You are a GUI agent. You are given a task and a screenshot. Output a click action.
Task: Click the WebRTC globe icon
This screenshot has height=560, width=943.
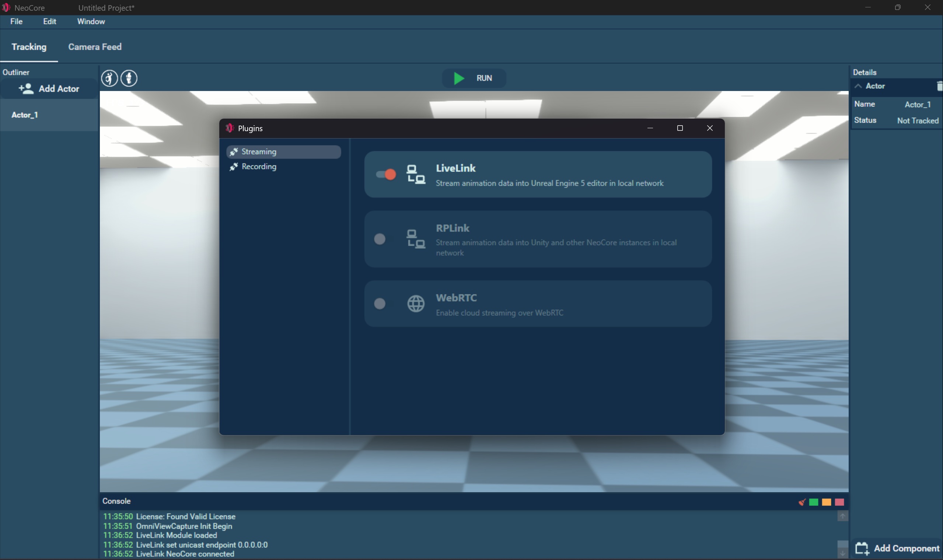(415, 304)
